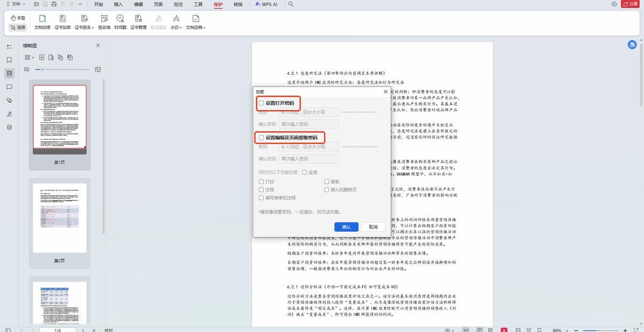Expand the 证书签名 dropdown arrow
This screenshot has width=644, height=332.
93,28
